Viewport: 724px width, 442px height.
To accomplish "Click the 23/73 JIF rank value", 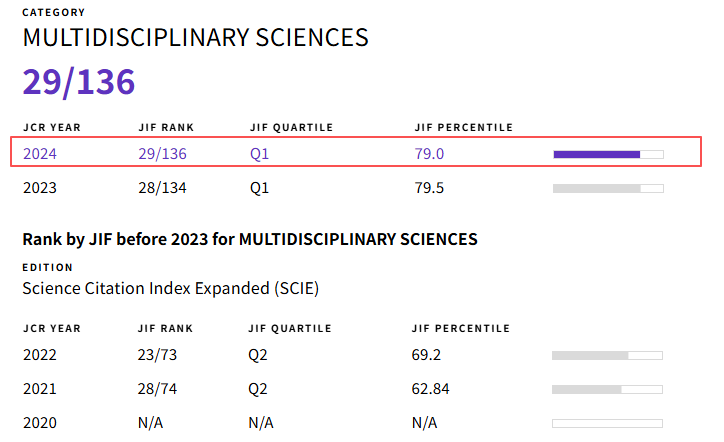I will point(157,354).
